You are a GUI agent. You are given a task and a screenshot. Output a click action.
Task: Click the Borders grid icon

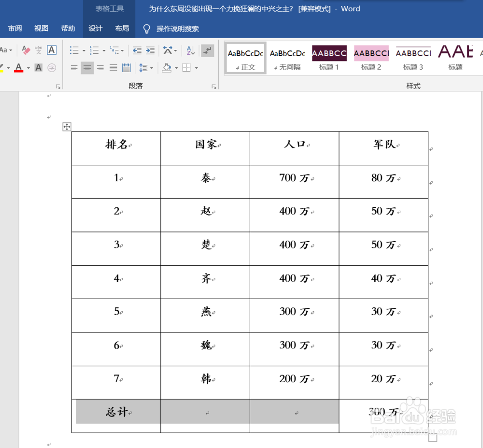pos(186,68)
